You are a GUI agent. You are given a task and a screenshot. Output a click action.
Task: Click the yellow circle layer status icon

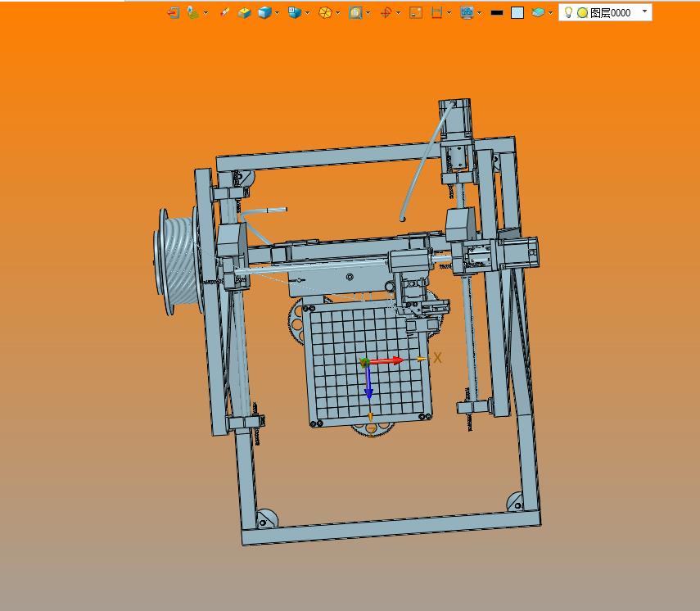(x=582, y=13)
